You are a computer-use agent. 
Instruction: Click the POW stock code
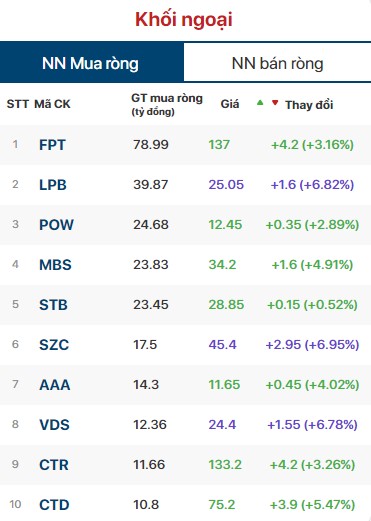(x=56, y=225)
